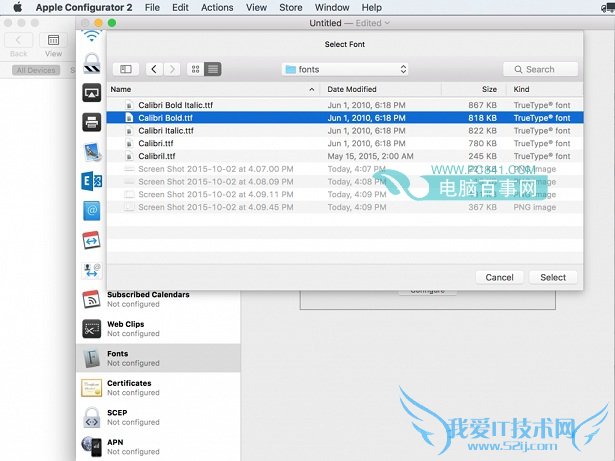Select the Mail @ payload icon
This screenshot has height=461, width=615.
click(x=92, y=211)
